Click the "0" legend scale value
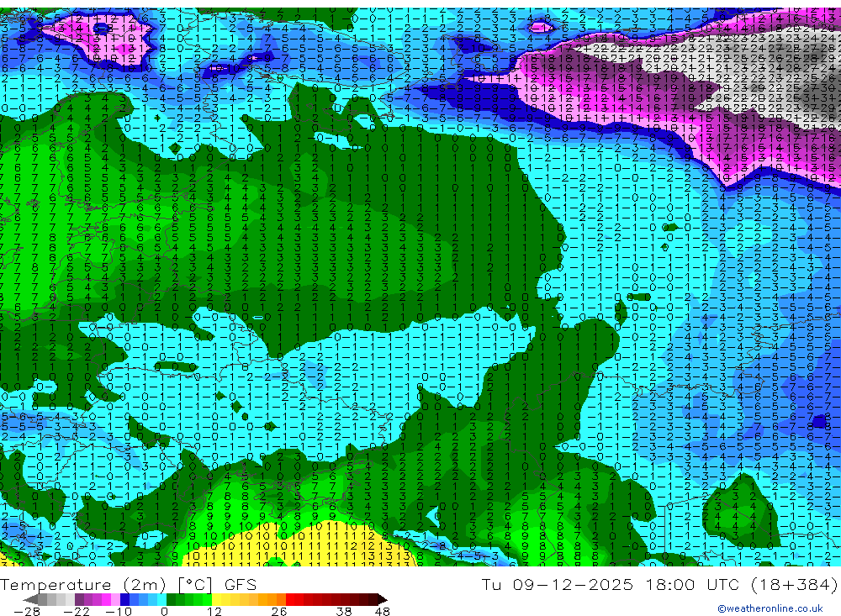Screen dimensions: 841x616 click(x=165, y=611)
